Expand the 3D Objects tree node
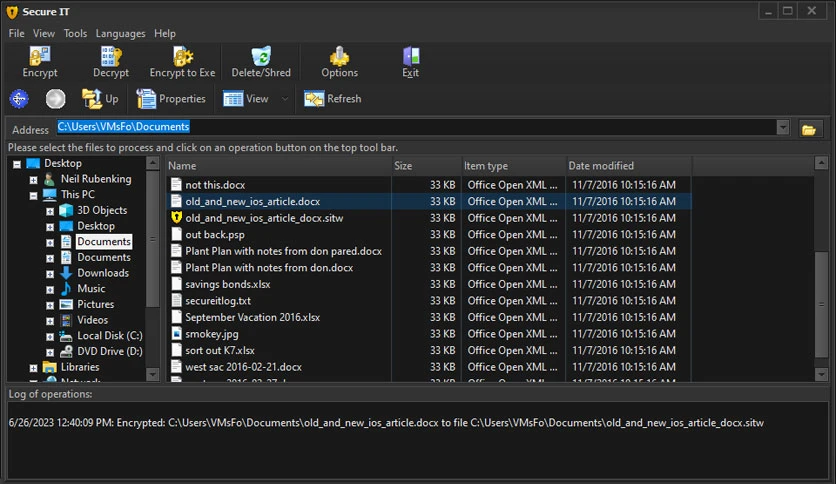Viewport: 836px width, 484px height. 50,211
